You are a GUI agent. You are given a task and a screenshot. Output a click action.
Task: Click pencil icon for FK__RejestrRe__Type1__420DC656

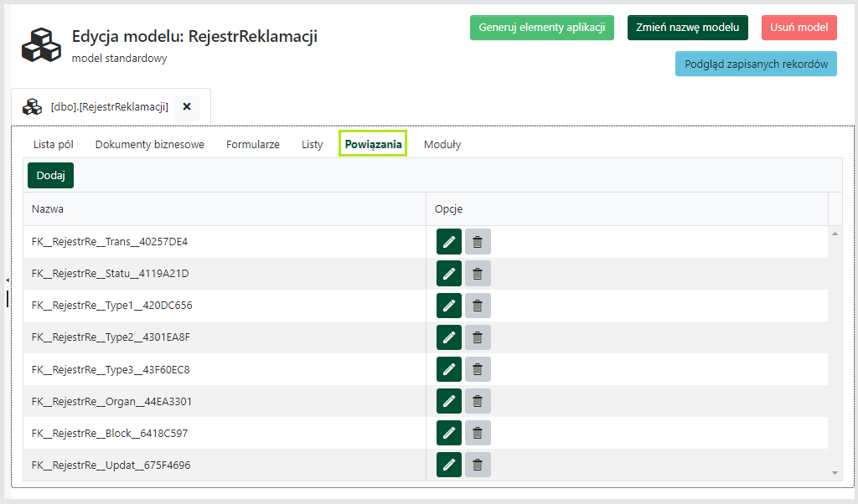click(448, 306)
